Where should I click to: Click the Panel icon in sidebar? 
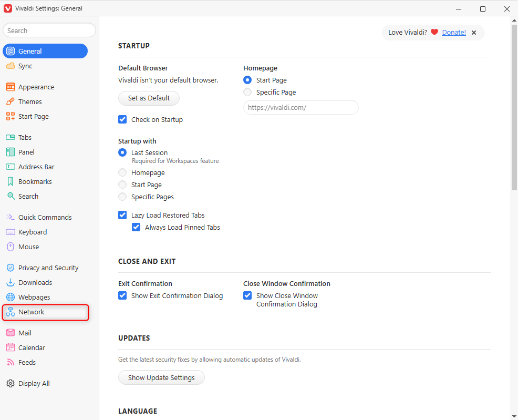coord(11,152)
